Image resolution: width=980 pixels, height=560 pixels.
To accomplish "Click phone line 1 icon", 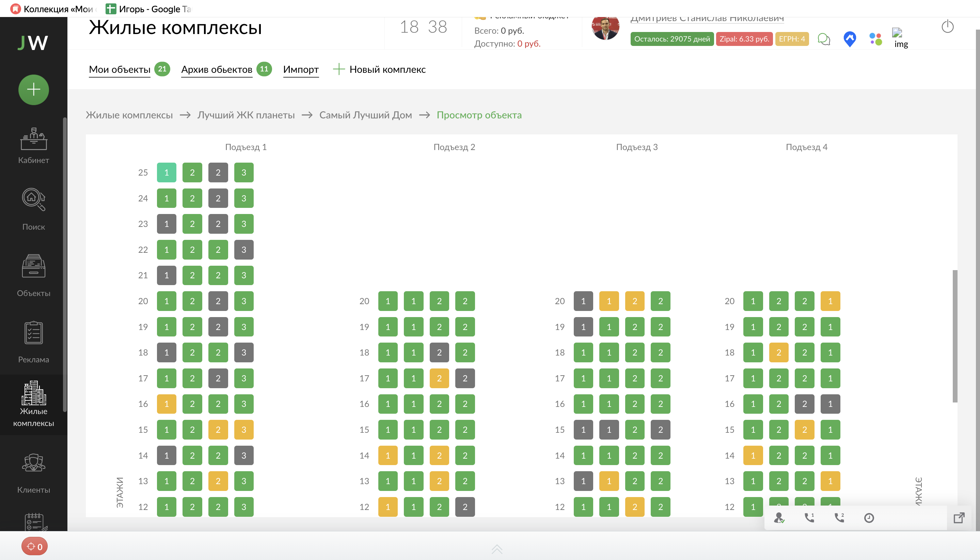I will (x=809, y=518).
